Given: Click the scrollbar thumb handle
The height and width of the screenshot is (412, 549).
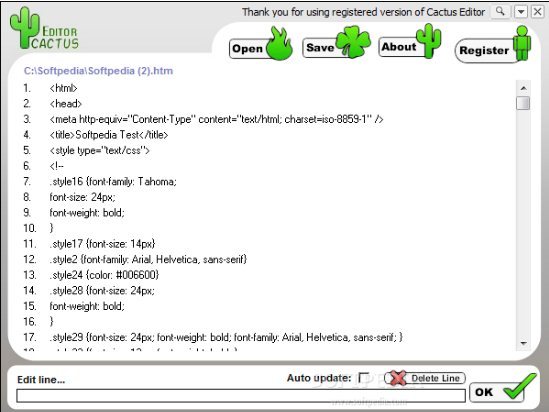Looking at the screenshot, I should [x=523, y=103].
